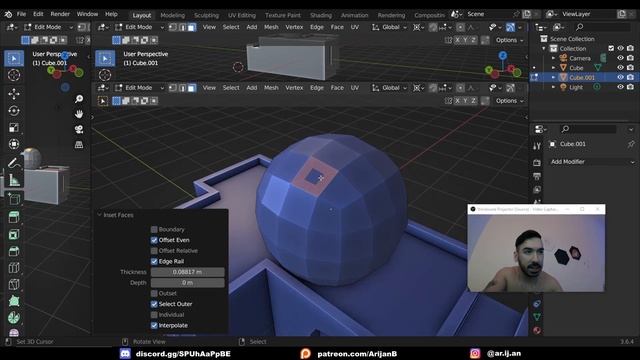
Task: Open the Render menu
Action: [x=60, y=14]
